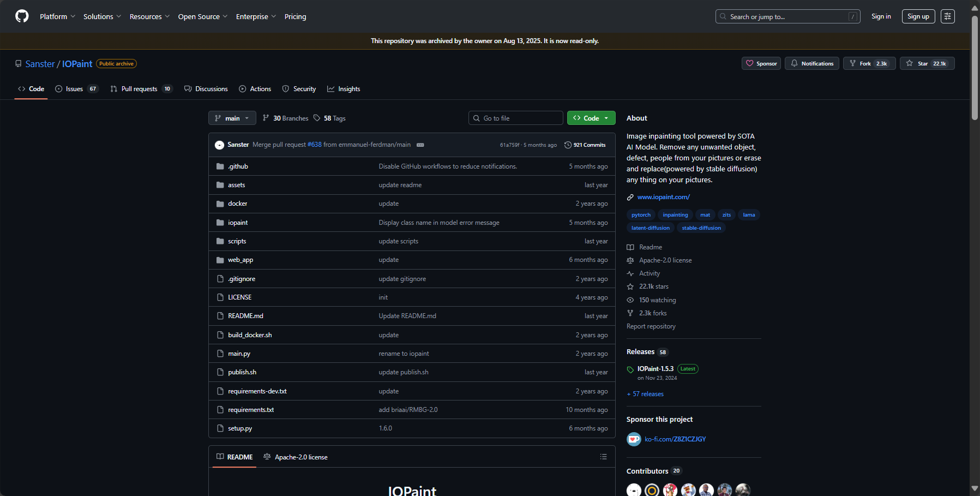Click the Sign up button
This screenshot has height=496, width=980.
[x=918, y=16]
